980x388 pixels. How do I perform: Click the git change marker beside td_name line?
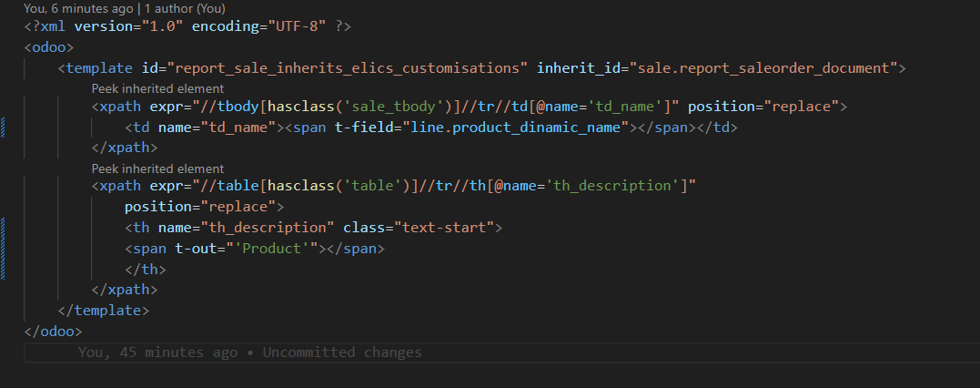point(3,127)
